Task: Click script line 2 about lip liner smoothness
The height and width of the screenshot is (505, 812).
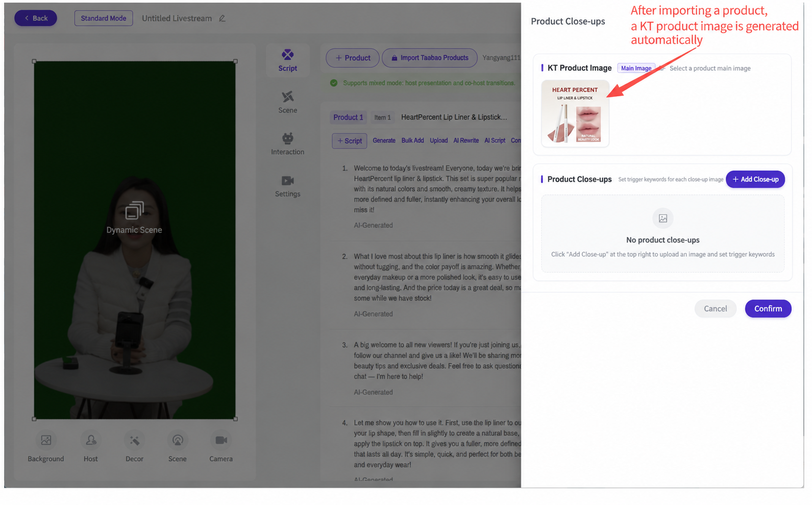Action: [x=437, y=277]
